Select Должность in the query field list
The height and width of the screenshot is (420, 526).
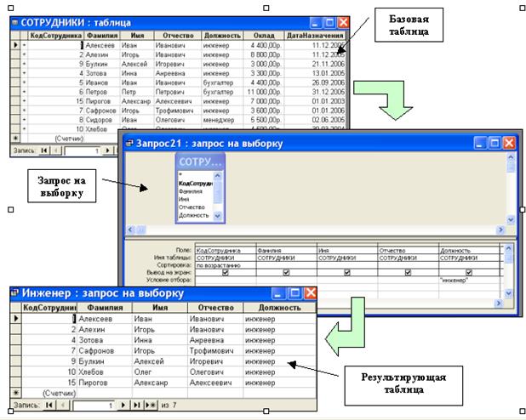(x=195, y=215)
